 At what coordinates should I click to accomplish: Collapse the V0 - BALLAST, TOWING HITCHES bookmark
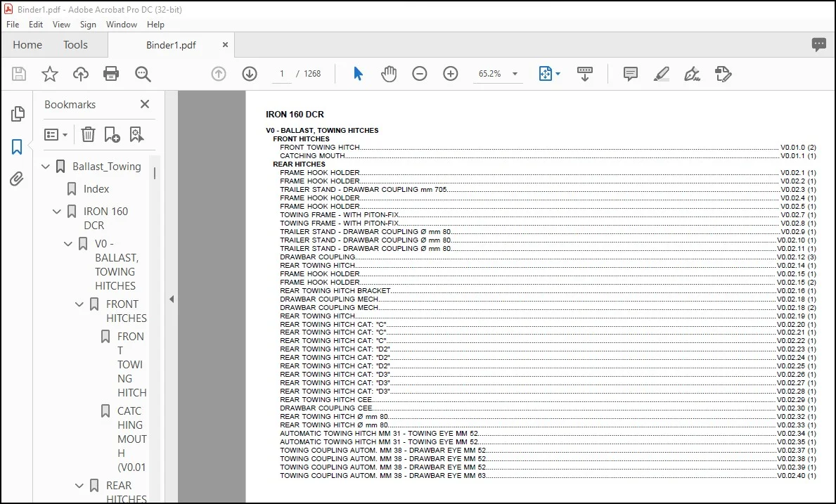[x=68, y=244]
